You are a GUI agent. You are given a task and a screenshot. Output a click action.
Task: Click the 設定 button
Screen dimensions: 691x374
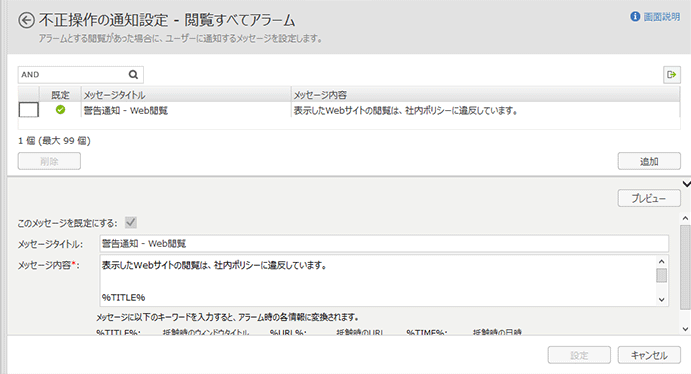(579, 355)
